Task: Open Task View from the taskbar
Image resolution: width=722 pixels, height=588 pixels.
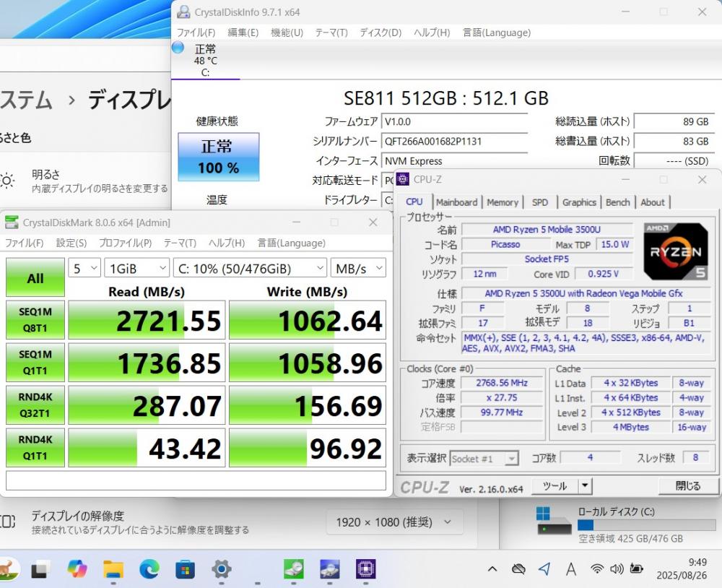Action: click(40, 569)
